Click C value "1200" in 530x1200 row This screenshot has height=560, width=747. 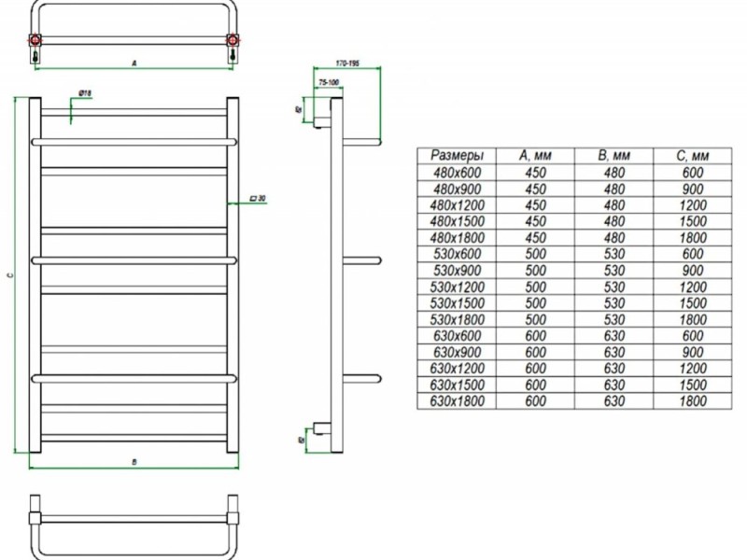[692, 287]
